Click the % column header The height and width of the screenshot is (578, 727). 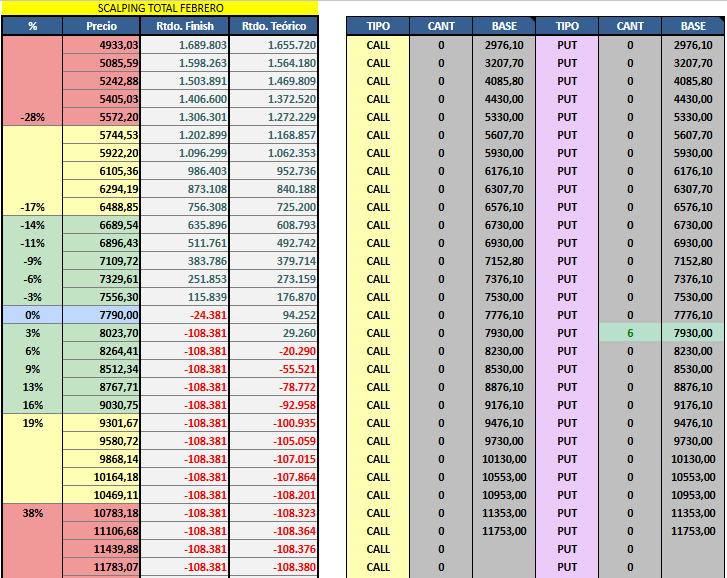32,26
